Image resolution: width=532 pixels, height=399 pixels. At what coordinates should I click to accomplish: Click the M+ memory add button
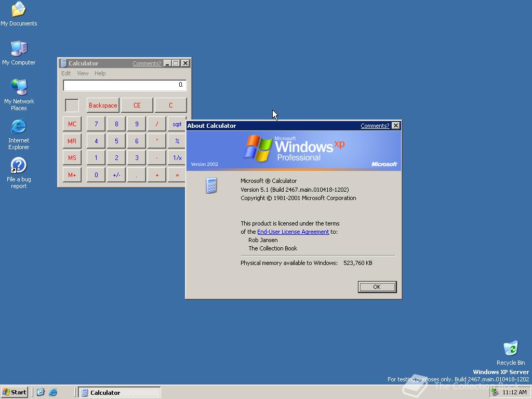click(72, 175)
